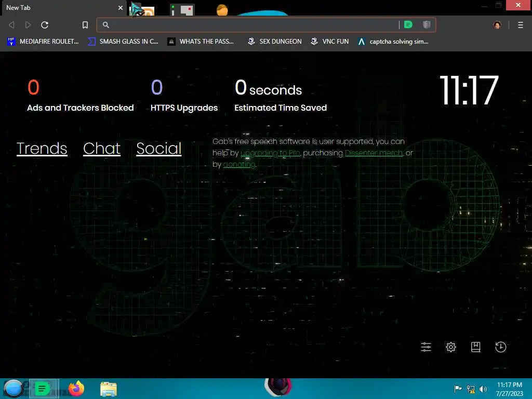Follow the Dissenter merch link
The image size is (532, 399).
coord(374,153)
